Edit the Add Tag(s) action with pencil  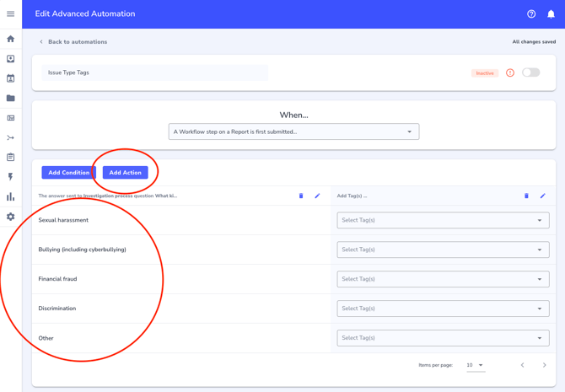tap(542, 196)
